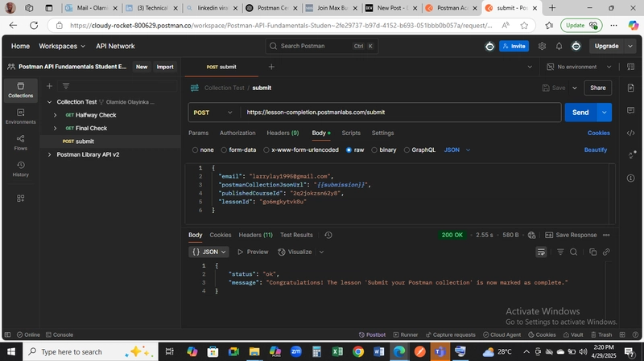This screenshot has width=644, height=361.
Task: Open the History sidebar panel
Action: click(21, 169)
